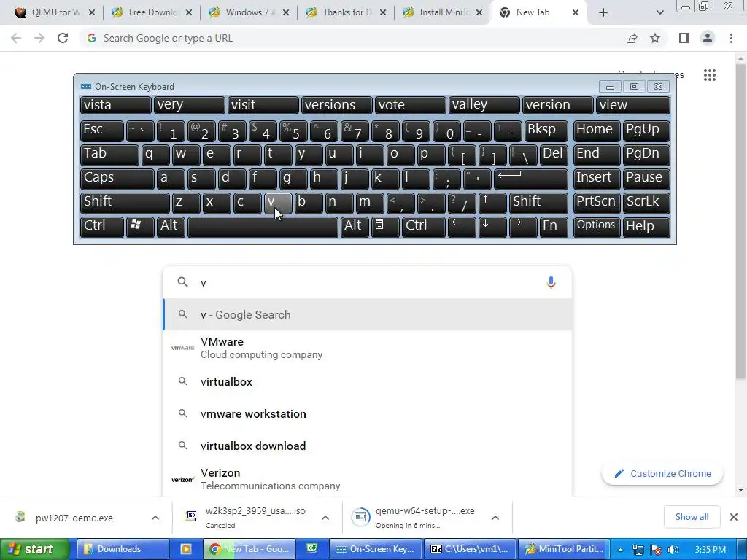Select the 'v - Google Search' suggestion
This screenshot has height=560, width=747.
(368, 315)
